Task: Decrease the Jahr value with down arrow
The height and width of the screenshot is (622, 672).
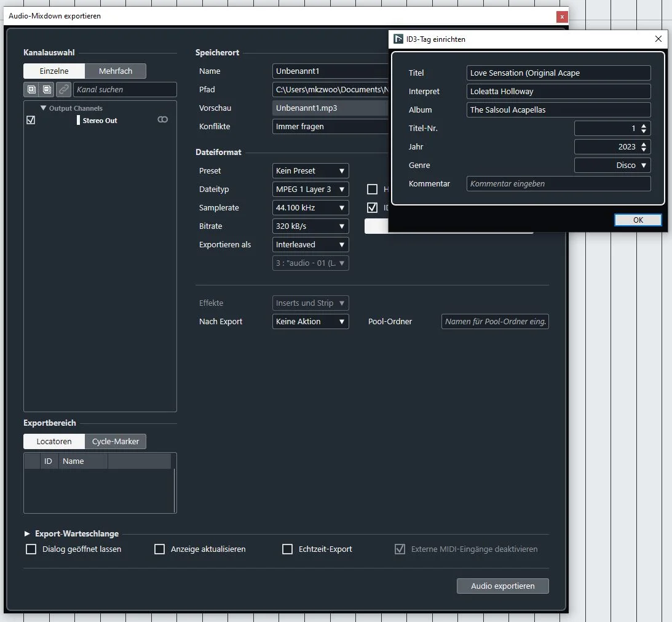Action: (x=643, y=150)
